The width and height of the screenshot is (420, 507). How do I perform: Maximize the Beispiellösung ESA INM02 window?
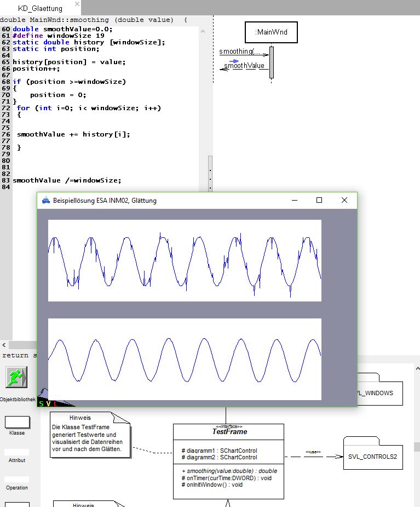(319, 201)
